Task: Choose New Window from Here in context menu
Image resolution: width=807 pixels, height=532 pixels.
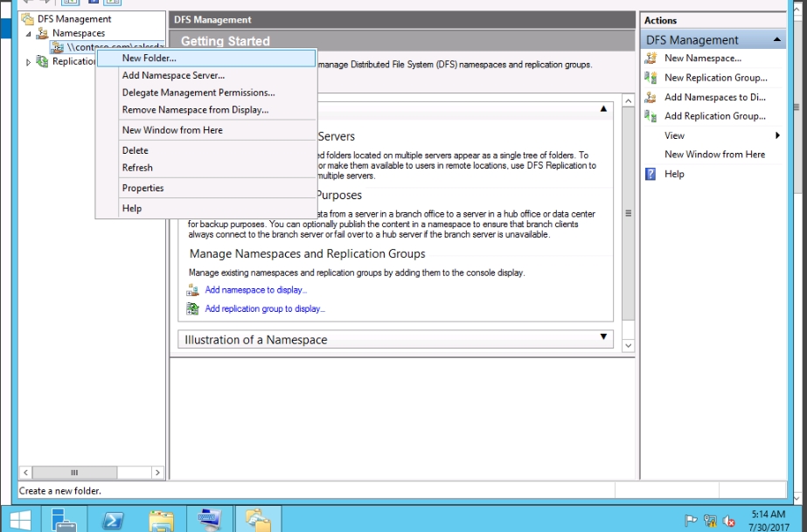Action: click(x=206, y=130)
